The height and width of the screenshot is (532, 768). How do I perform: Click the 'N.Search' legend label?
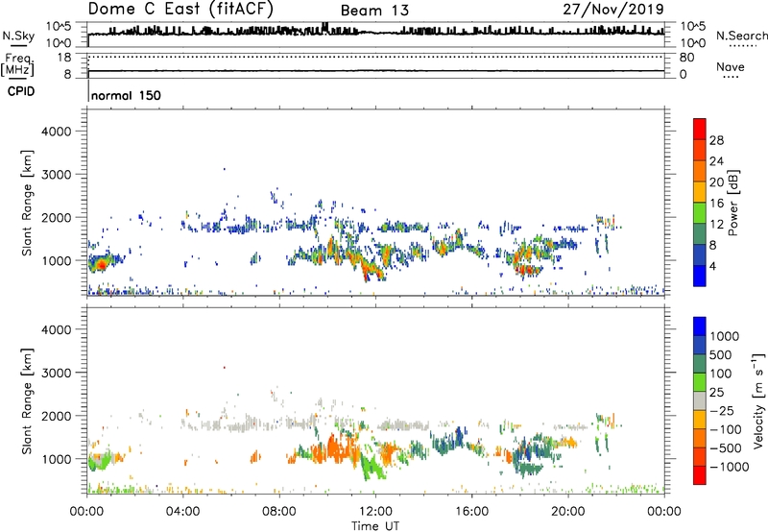coord(741,36)
